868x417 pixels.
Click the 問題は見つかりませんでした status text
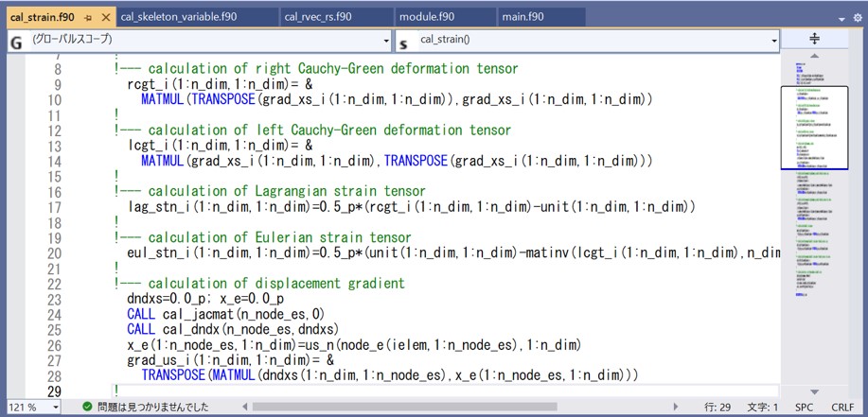153,407
